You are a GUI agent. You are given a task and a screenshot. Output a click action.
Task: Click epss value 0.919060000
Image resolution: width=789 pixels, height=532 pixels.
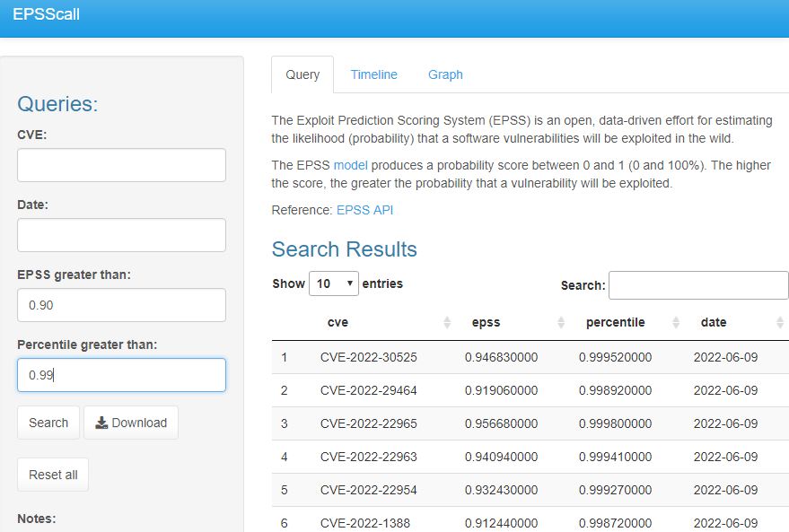point(501,390)
